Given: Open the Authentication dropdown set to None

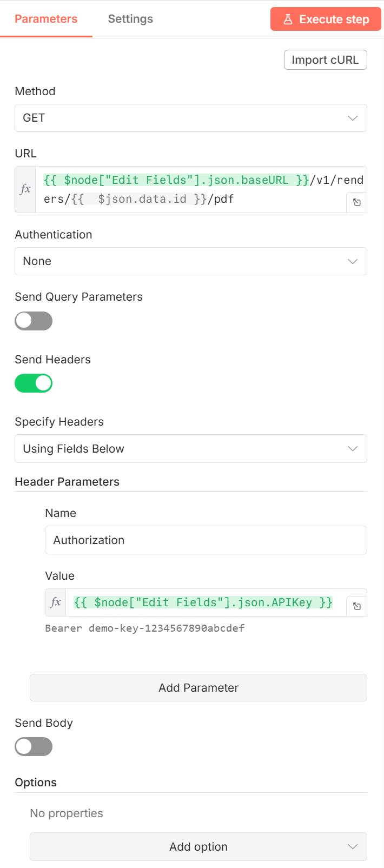Looking at the screenshot, I should [x=190, y=261].
